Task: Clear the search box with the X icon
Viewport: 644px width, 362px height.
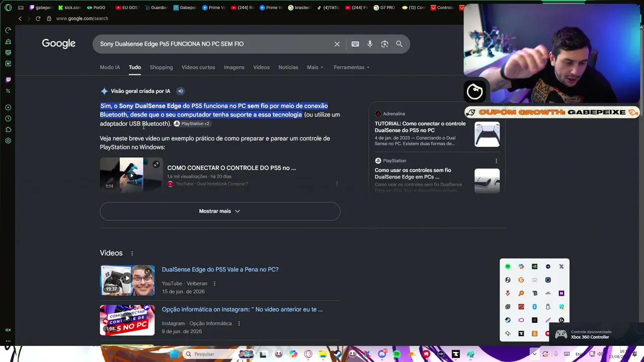Action: click(337, 44)
